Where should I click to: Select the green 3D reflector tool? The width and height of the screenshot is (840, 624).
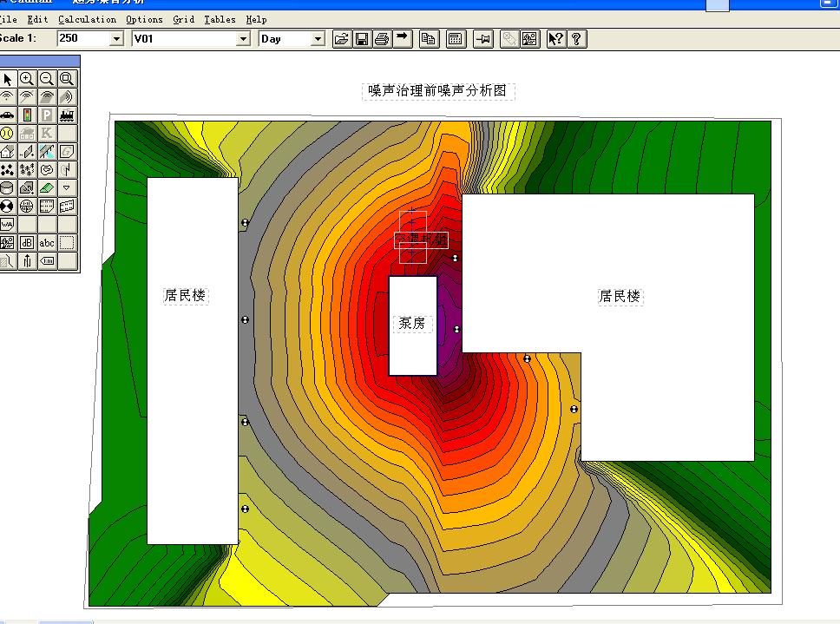pyautogui.click(x=47, y=188)
